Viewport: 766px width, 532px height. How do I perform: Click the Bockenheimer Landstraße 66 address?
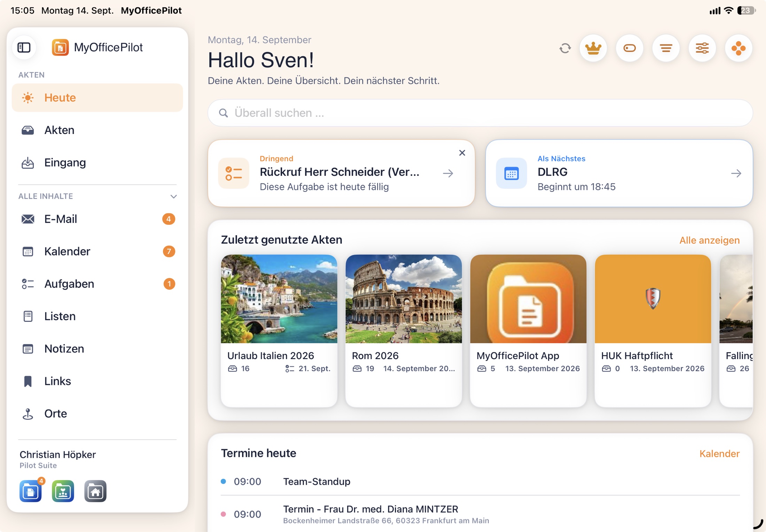(386, 521)
